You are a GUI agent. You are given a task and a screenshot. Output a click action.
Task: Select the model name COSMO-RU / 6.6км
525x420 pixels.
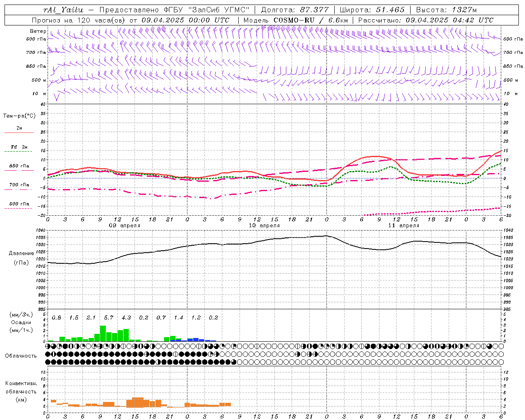[296, 20]
